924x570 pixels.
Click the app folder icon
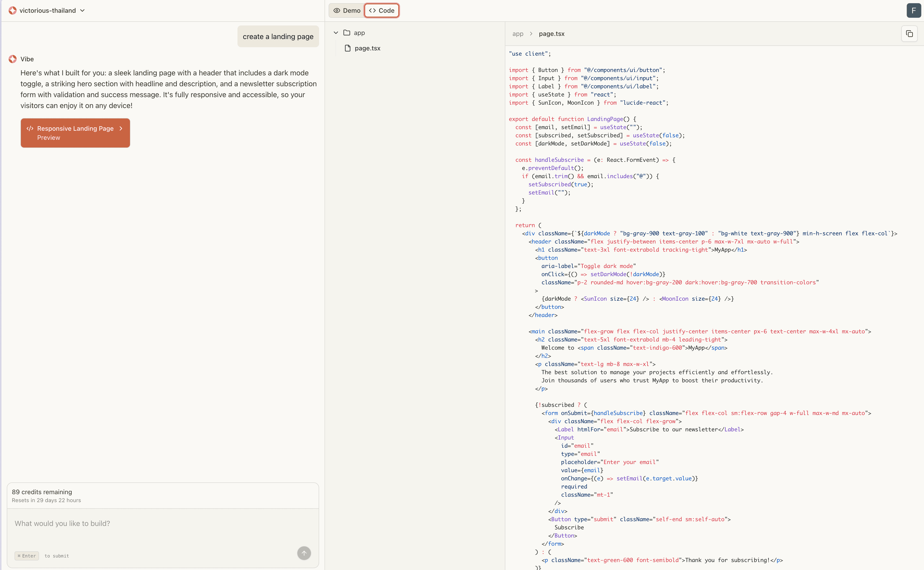coord(347,33)
